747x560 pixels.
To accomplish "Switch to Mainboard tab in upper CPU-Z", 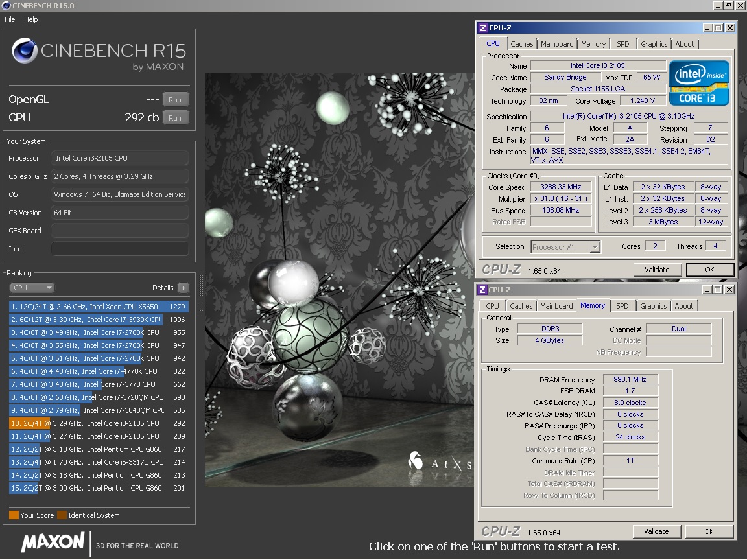I will pyautogui.click(x=557, y=44).
